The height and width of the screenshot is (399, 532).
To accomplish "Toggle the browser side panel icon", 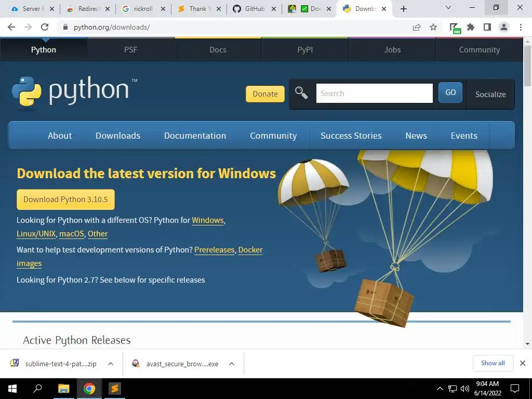I will [x=487, y=27].
